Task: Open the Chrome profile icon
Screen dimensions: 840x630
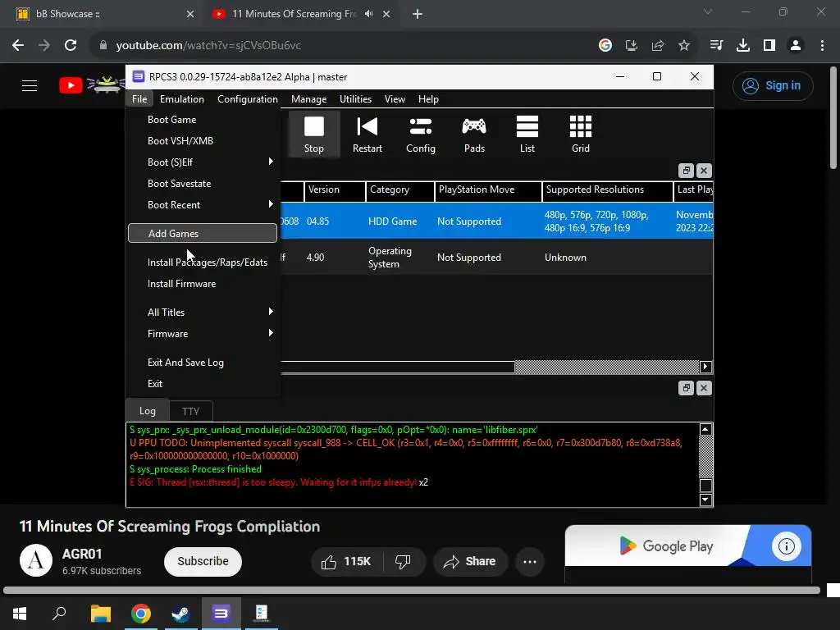Action: click(796, 46)
